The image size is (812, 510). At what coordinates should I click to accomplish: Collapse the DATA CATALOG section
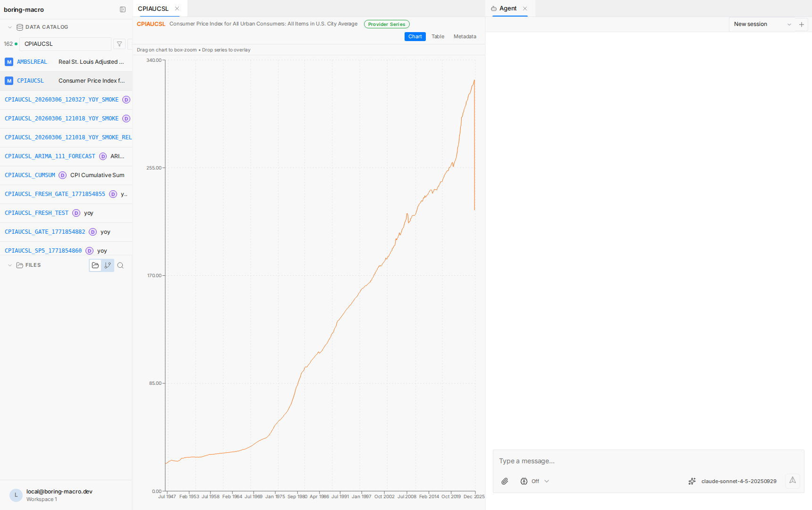(x=9, y=27)
